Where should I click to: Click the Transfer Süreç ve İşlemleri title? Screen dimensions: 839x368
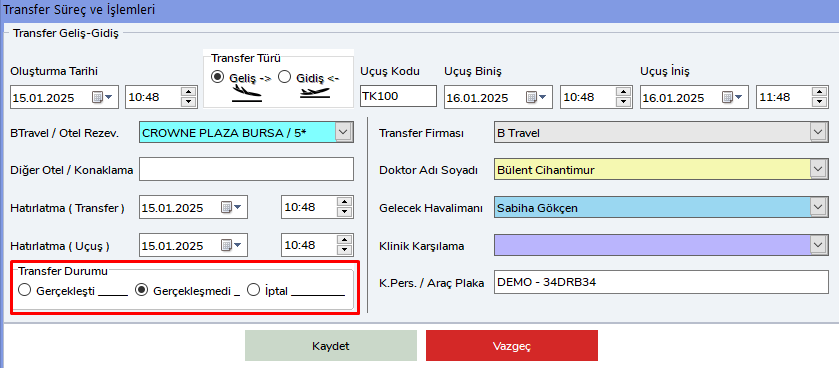79,9
